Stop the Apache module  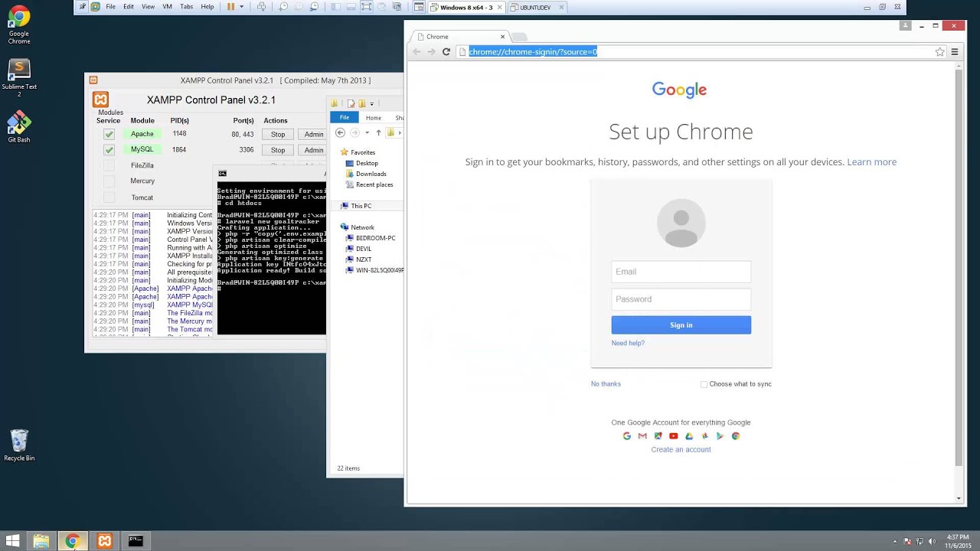pyautogui.click(x=278, y=134)
